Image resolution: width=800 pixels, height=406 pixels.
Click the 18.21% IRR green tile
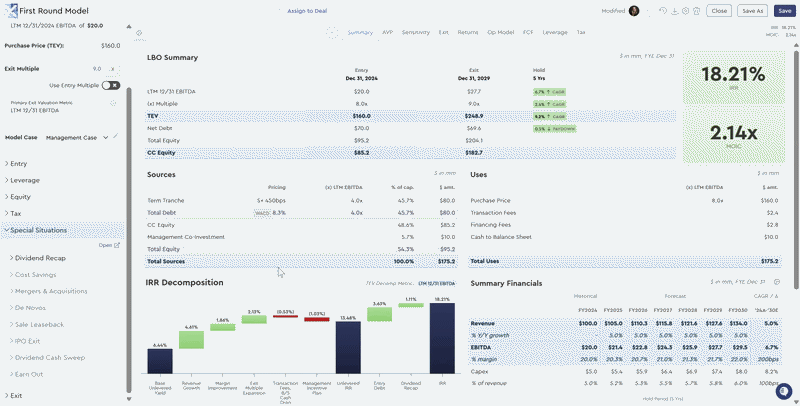(x=733, y=78)
